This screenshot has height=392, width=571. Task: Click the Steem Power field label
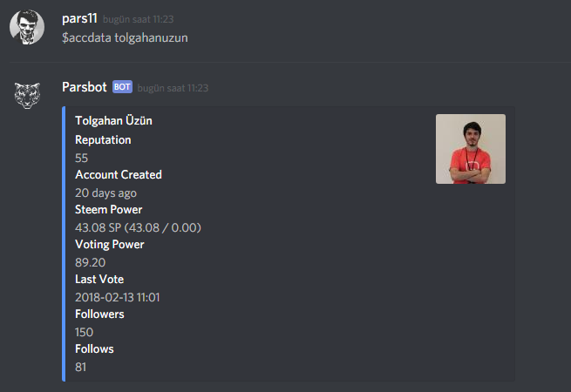point(108,210)
